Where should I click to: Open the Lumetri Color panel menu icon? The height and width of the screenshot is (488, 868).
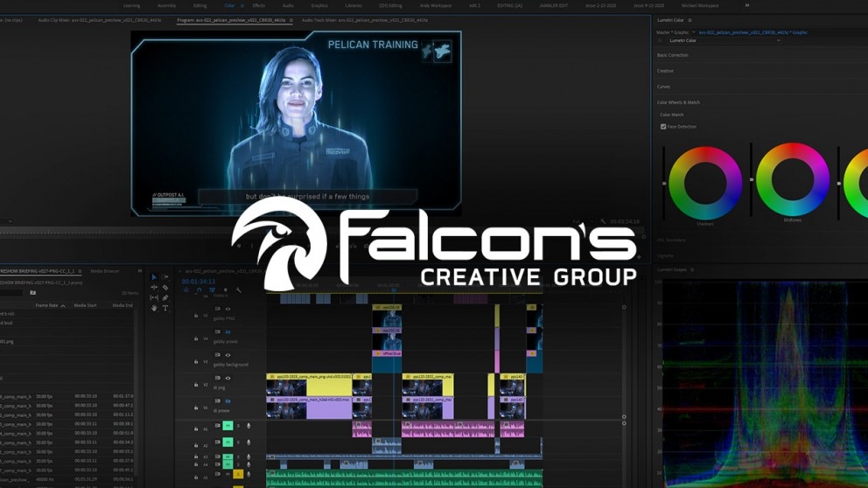coord(689,20)
